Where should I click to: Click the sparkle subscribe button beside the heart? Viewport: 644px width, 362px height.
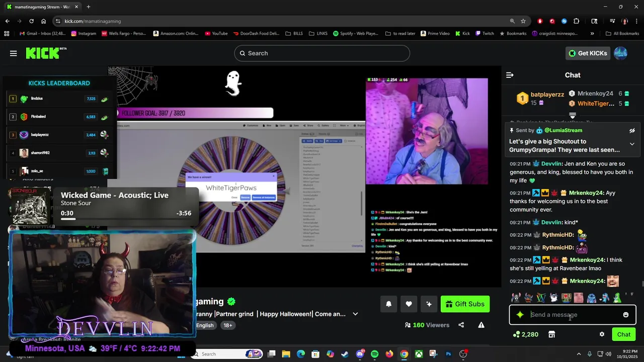pyautogui.click(x=429, y=304)
